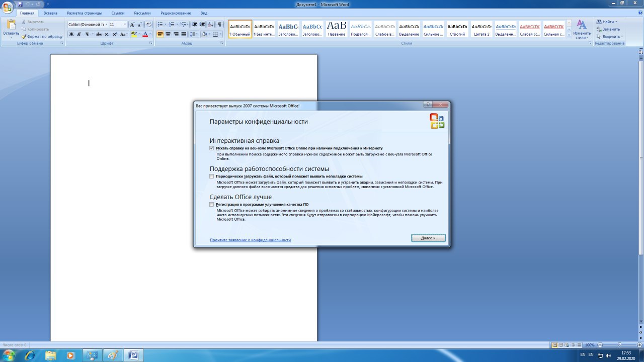Apply the Название style thumbnail
Image resolution: width=644 pixels, height=362 pixels.
point(337,29)
